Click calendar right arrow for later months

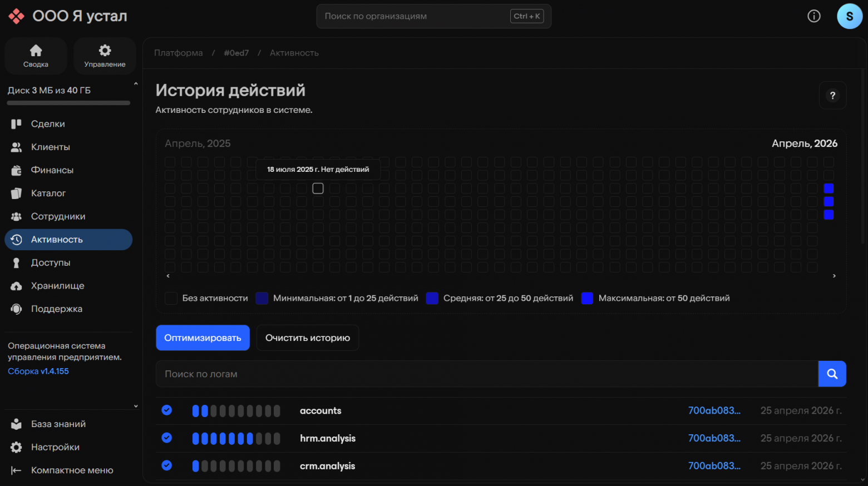pyautogui.click(x=834, y=276)
